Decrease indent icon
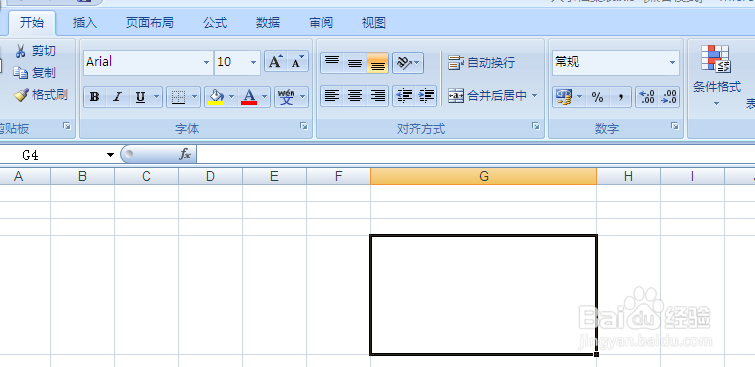This screenshot has width=755, height=367. 404,96
